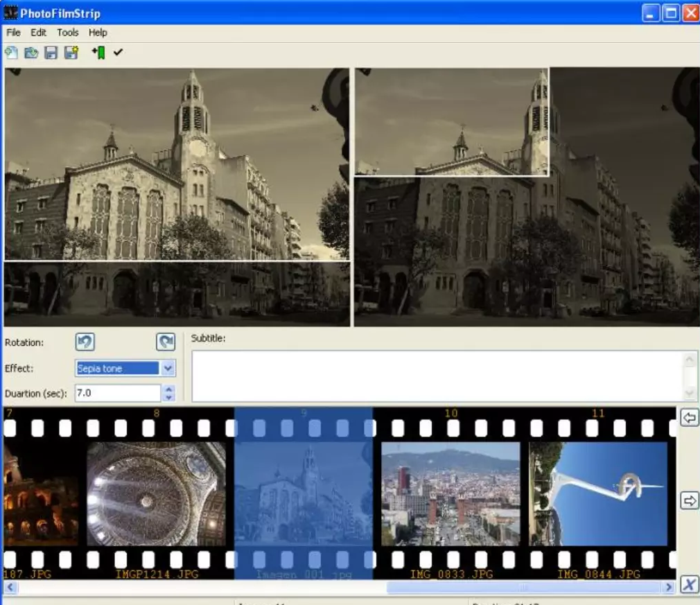Click the New Project toolbar icon
700x605 pixels.
[x=11, y=53]
